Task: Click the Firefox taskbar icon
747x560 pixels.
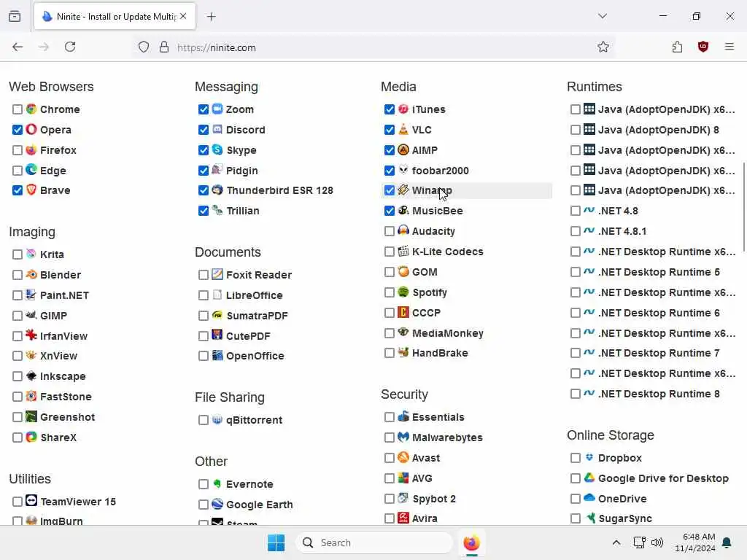Action: 472,542
